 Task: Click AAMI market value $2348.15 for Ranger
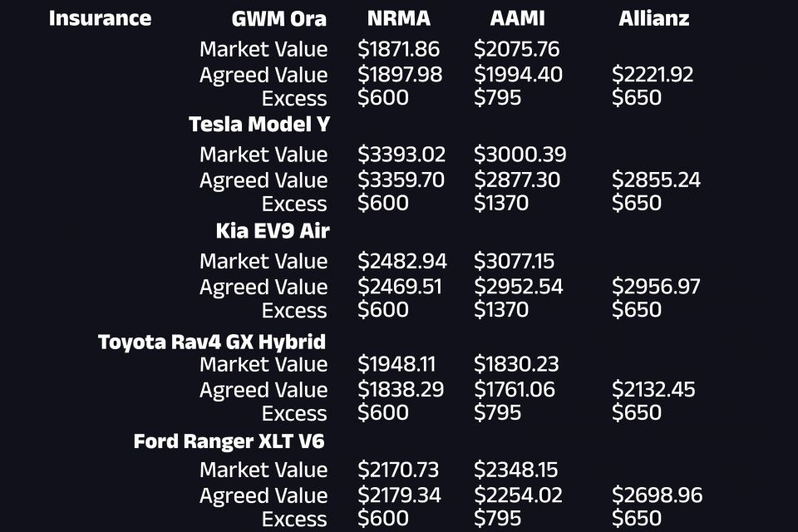tap(516, 470)
